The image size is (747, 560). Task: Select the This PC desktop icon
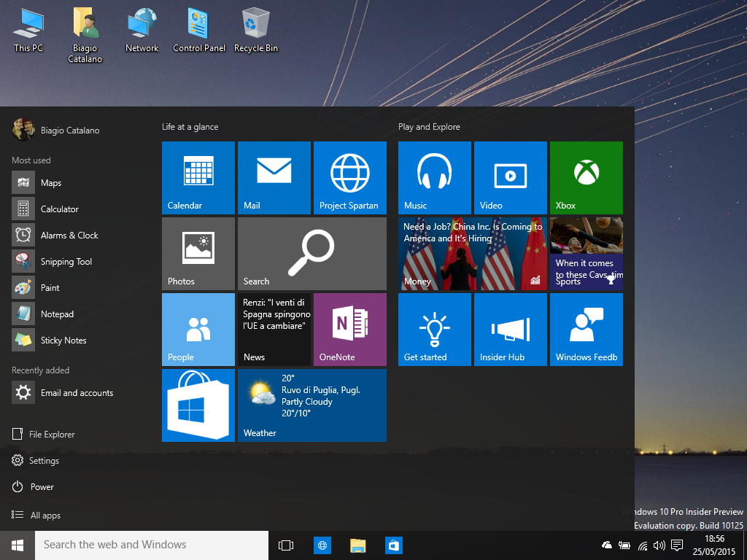coord(28,30)
